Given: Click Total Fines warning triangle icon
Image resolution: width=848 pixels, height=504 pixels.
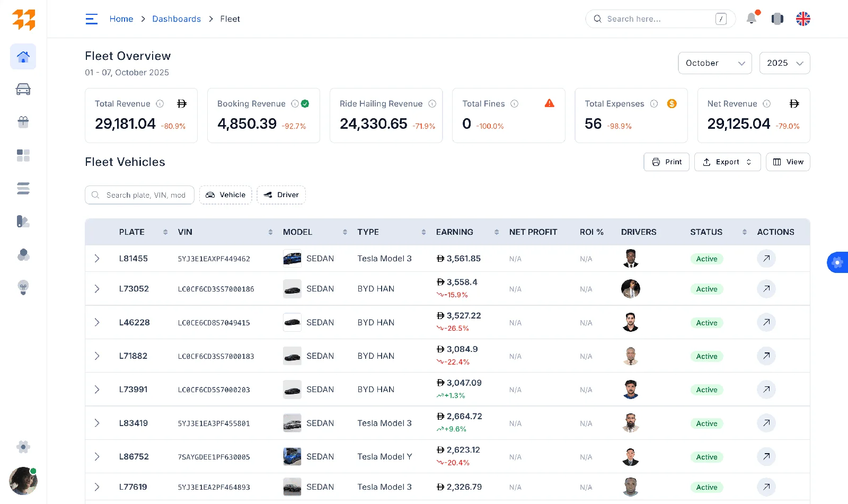Looking at the screenshot, I should (550, 103).
